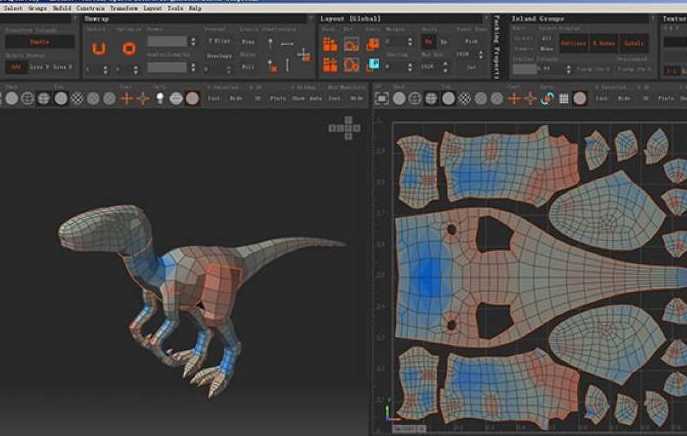
Task: Click the orange Unfold U icon
Action: 99,48
